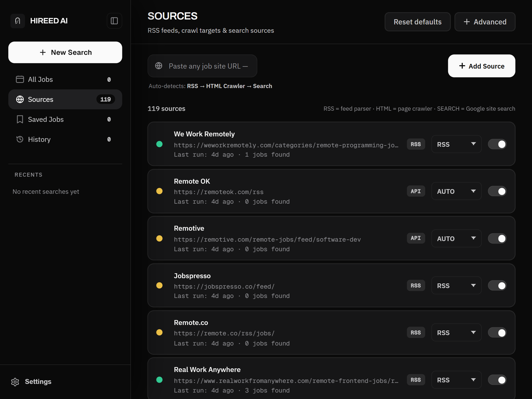Open the remoteok.com/rss URL
Screen dimensions: 532x399
[x=219, y=192]
